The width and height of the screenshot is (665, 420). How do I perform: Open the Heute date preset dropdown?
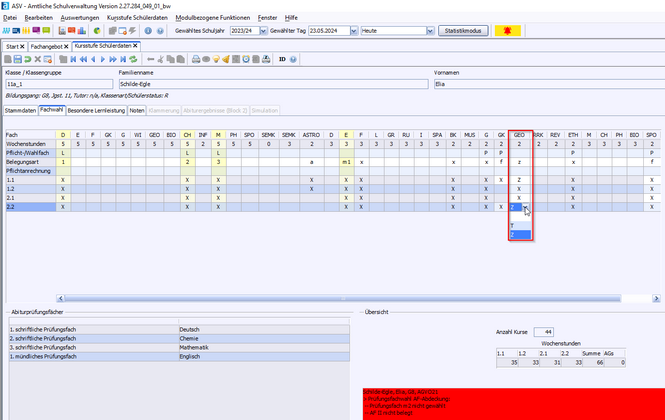pos(432,31)
